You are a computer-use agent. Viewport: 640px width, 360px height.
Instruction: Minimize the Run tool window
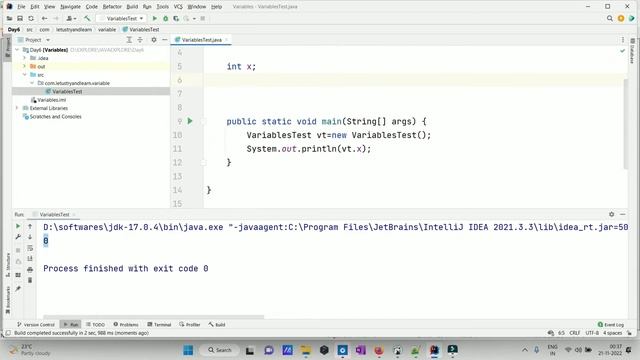pyautogui.click(x=622, y=214)
